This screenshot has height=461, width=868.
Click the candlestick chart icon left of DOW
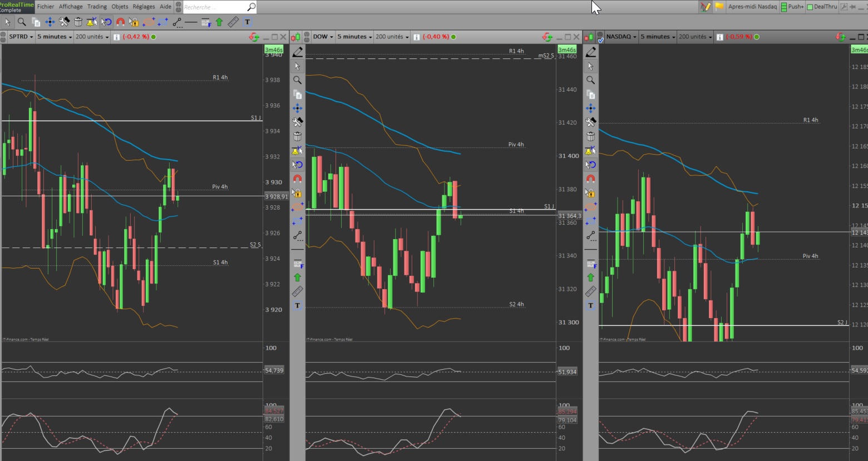[x=297, y=37]
